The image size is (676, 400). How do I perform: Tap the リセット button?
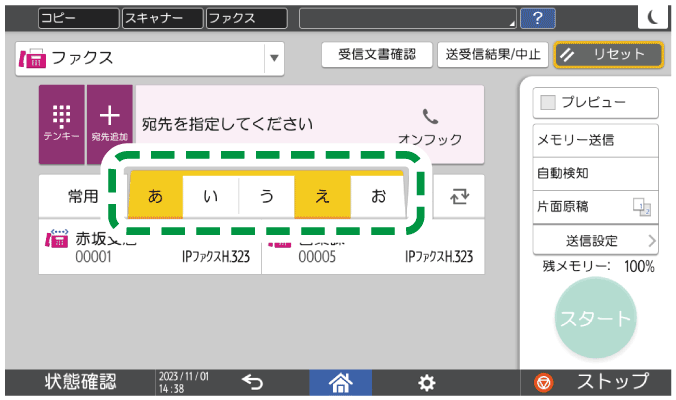click(608, 54)
